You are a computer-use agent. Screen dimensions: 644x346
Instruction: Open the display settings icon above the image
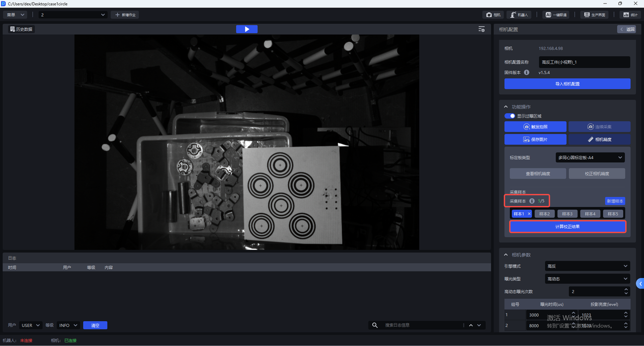click(481, 29)
